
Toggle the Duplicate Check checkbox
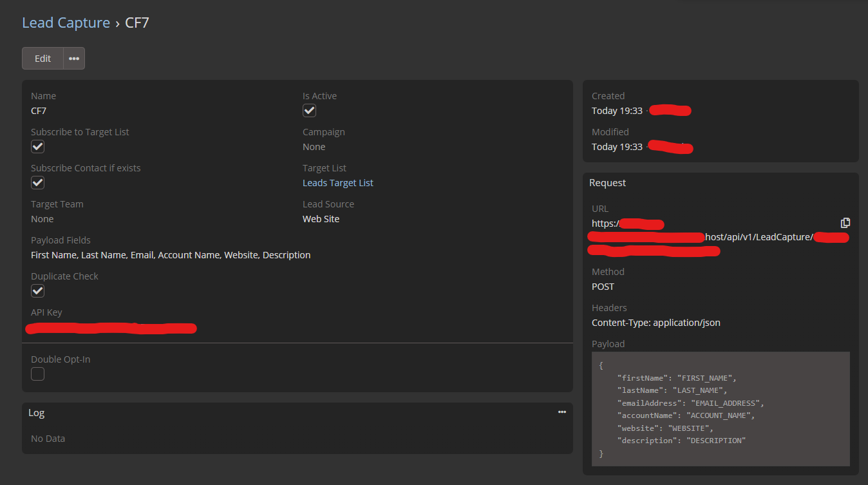38,291
